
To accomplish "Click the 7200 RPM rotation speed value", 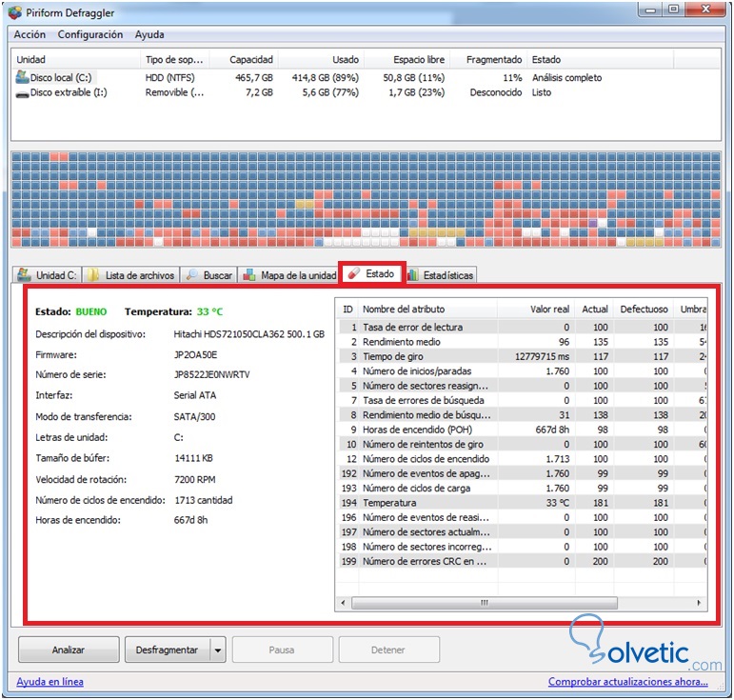I will 195,479.
